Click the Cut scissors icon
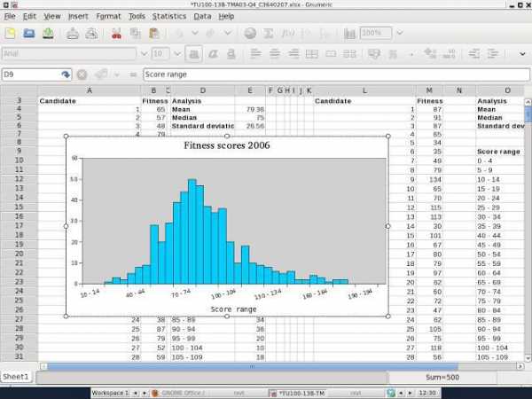The width and height of the screenshot is (532, 399). click(x=116, y=34)
